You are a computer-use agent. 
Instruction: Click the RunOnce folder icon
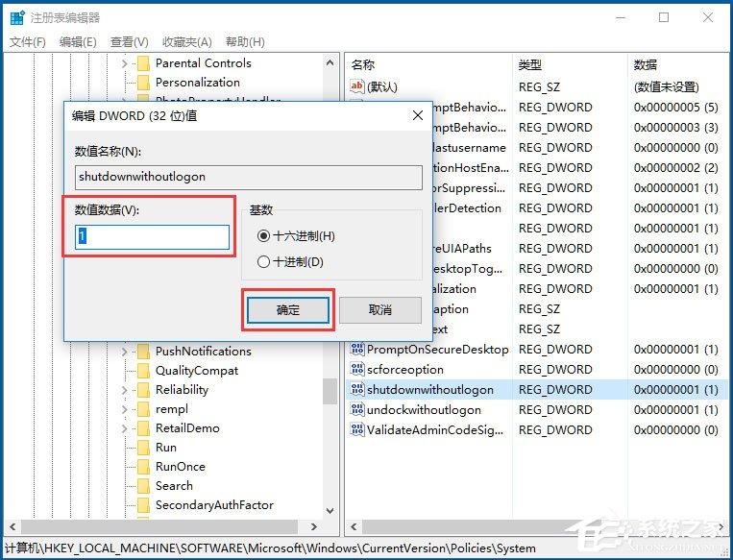pyautogui.click(x=143, y=467)
